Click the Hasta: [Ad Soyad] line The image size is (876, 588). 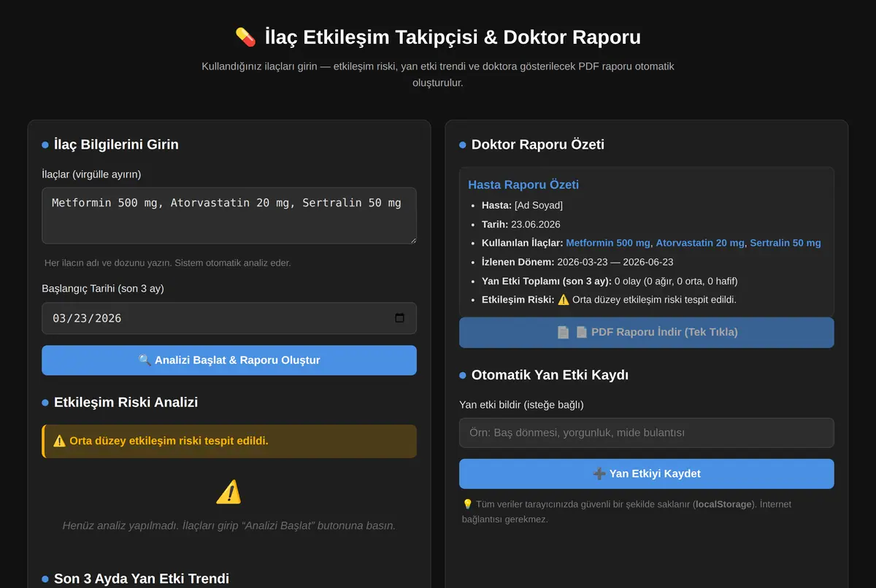tap(522, 205)
